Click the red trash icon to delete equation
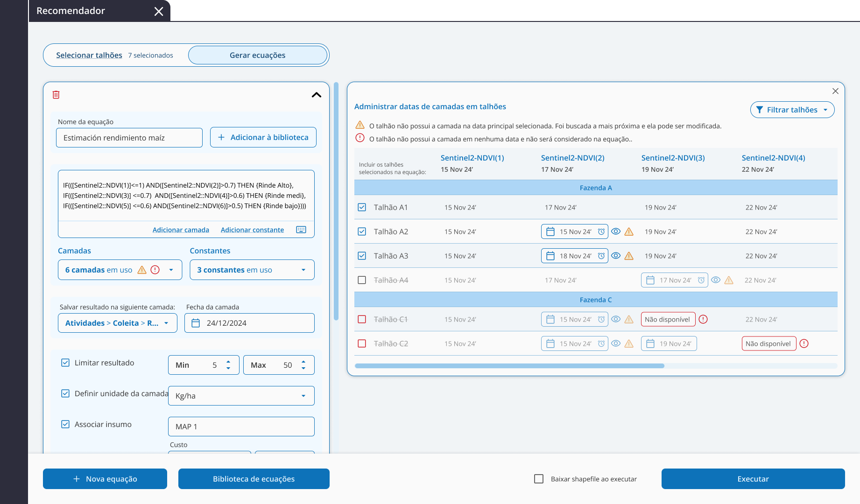860x504 pixels. [56, 95]
